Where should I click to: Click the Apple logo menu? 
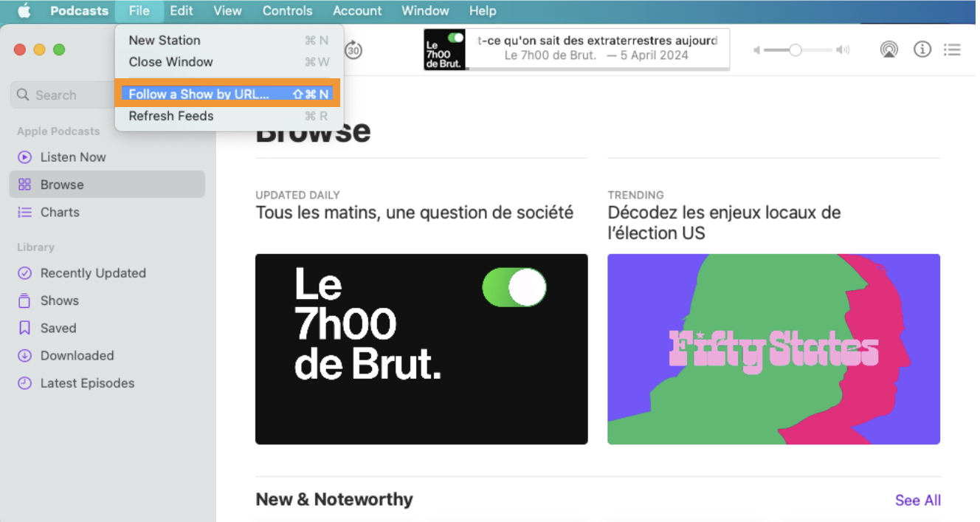coord(24,10)
